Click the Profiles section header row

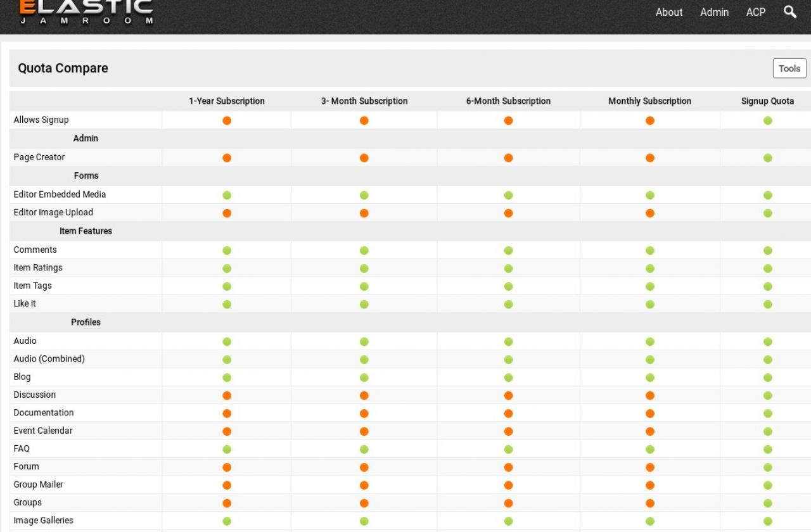(x=86, y=322)
